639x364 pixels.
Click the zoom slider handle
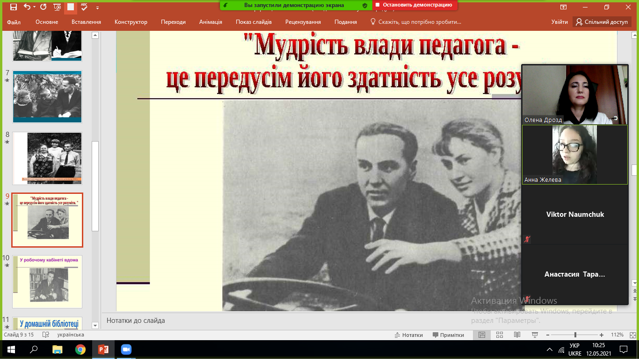click(575, 335)
